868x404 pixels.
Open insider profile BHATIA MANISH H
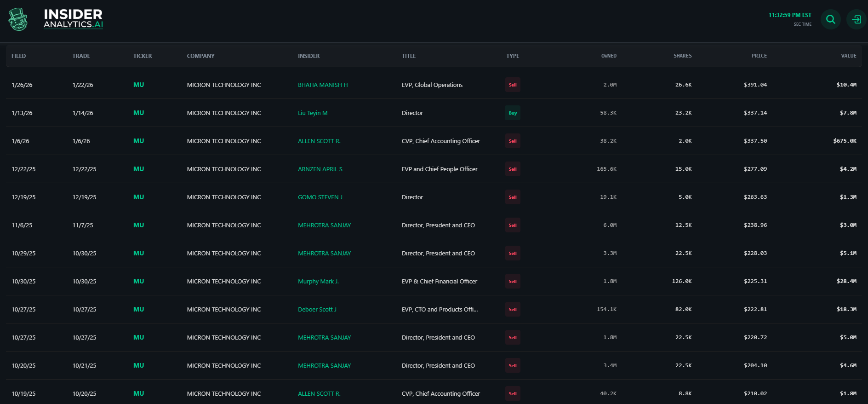tap(323, 85)
